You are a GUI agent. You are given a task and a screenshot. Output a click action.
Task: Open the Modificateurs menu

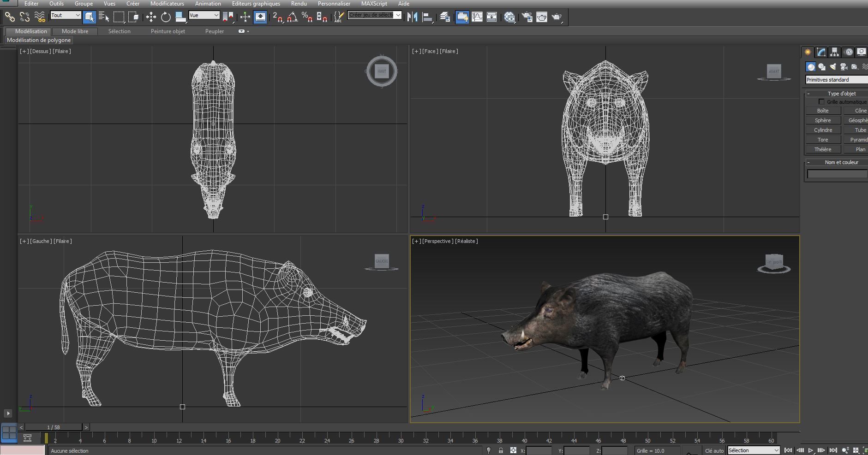pyautogui.click(x=167, y=4)
